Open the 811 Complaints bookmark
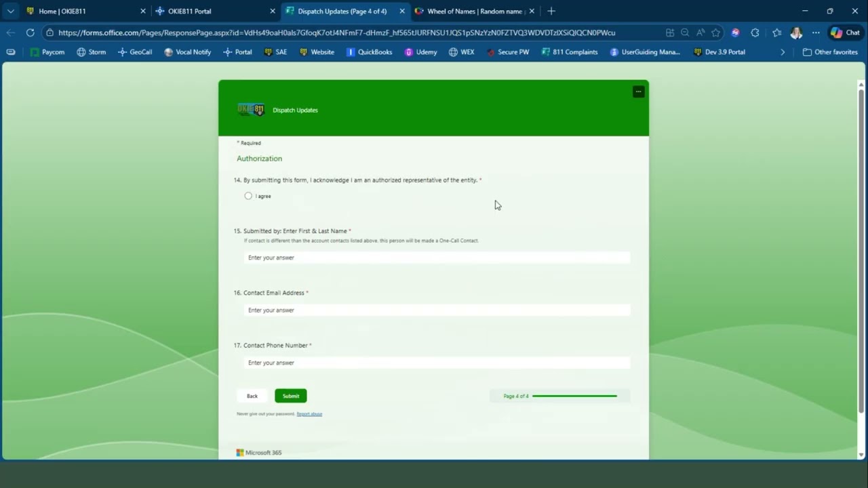868x488 pixels. (570, 52)
